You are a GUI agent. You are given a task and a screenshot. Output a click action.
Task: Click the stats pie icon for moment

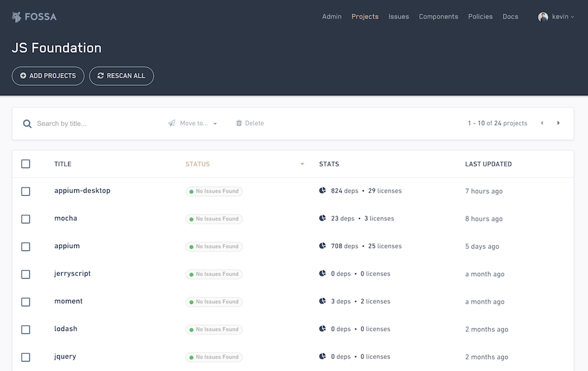(x=322, y=301)
